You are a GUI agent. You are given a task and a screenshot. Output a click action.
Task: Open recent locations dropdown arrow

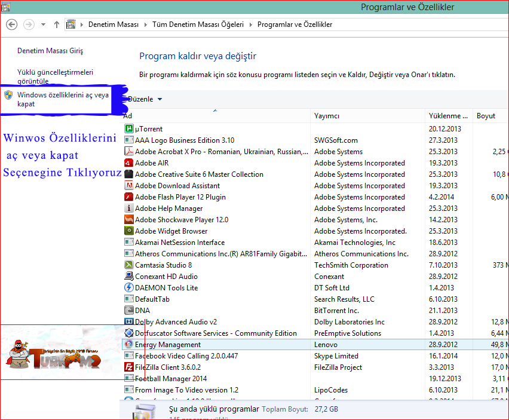[43, 24]
